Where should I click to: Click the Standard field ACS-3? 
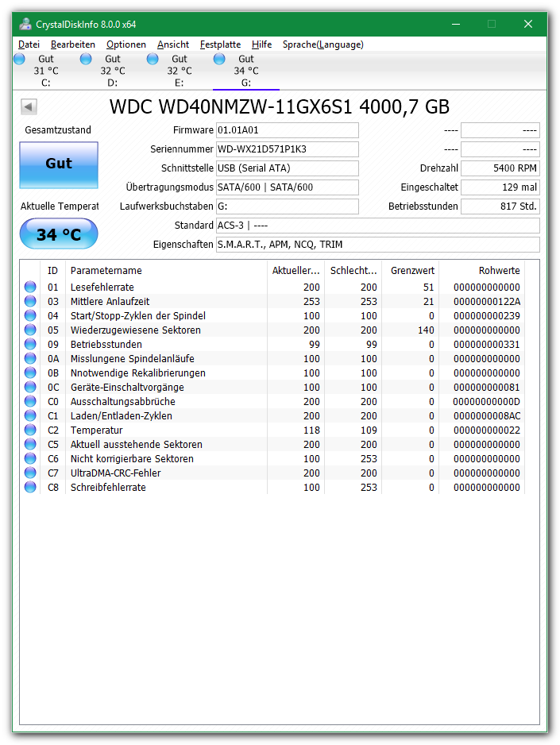click(x=377, y=226)
